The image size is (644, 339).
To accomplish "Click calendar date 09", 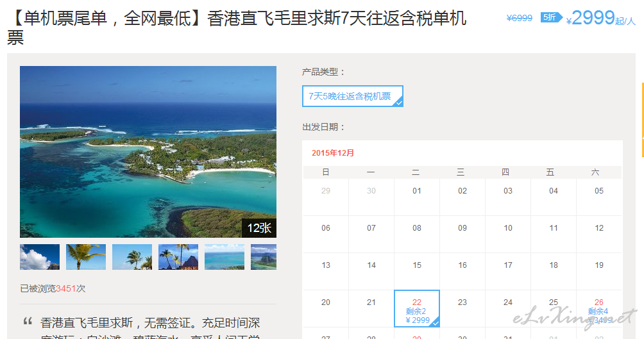I will pyautogui.click(x=462, y=227).
